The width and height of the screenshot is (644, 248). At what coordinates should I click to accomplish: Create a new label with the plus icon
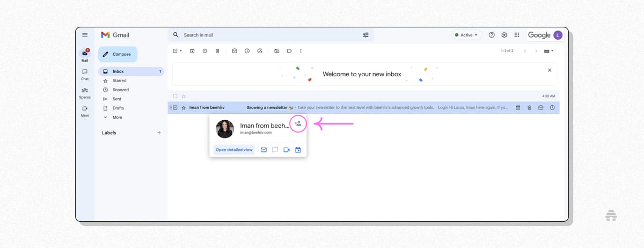coord(159,133)
